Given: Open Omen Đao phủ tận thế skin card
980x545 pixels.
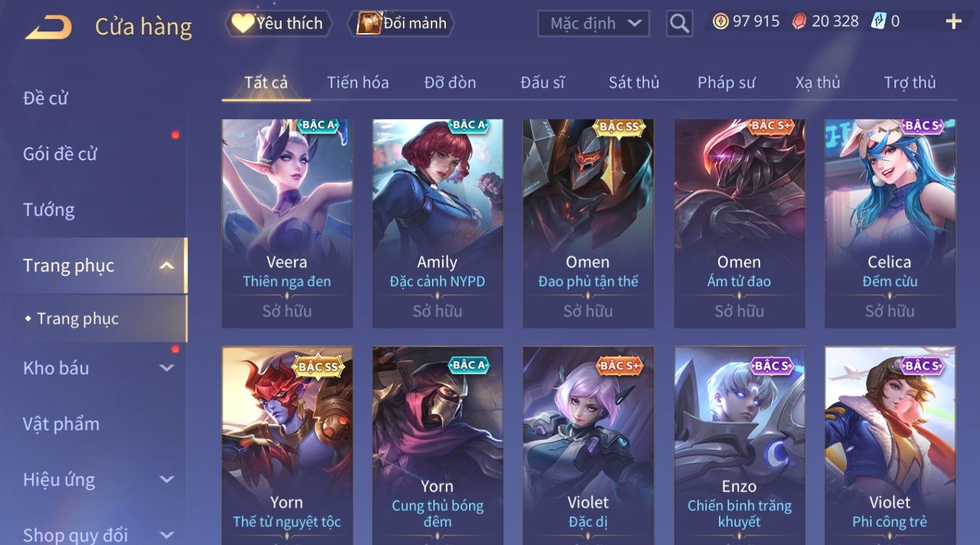Looking at the screenshot, I should coord(588,223).
